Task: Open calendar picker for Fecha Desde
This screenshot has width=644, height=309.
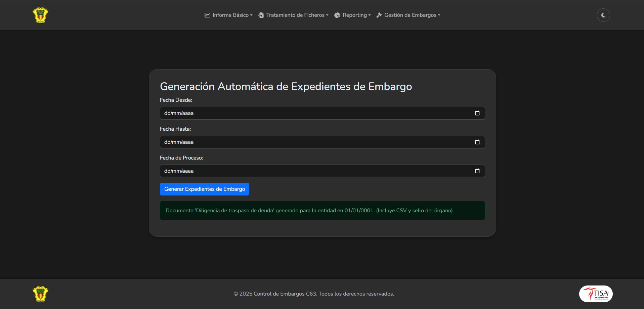Action: coord(477,113)
